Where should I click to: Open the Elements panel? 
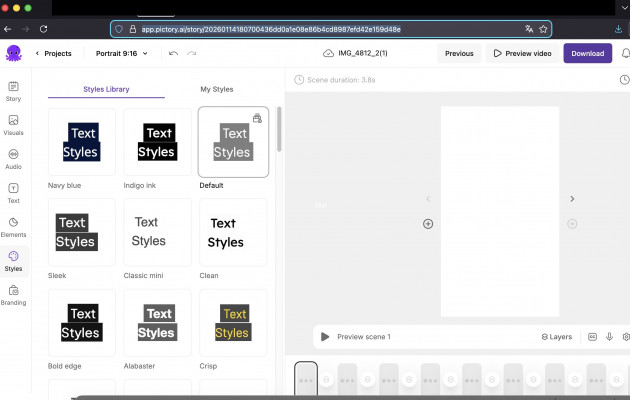pyautogui.click(x=13, y=226)
